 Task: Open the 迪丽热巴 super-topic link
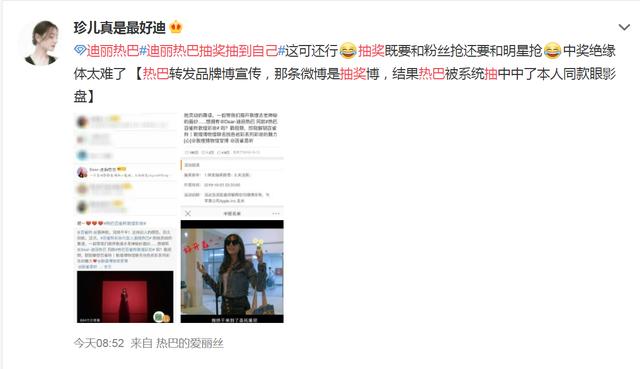tap(113, 51)
